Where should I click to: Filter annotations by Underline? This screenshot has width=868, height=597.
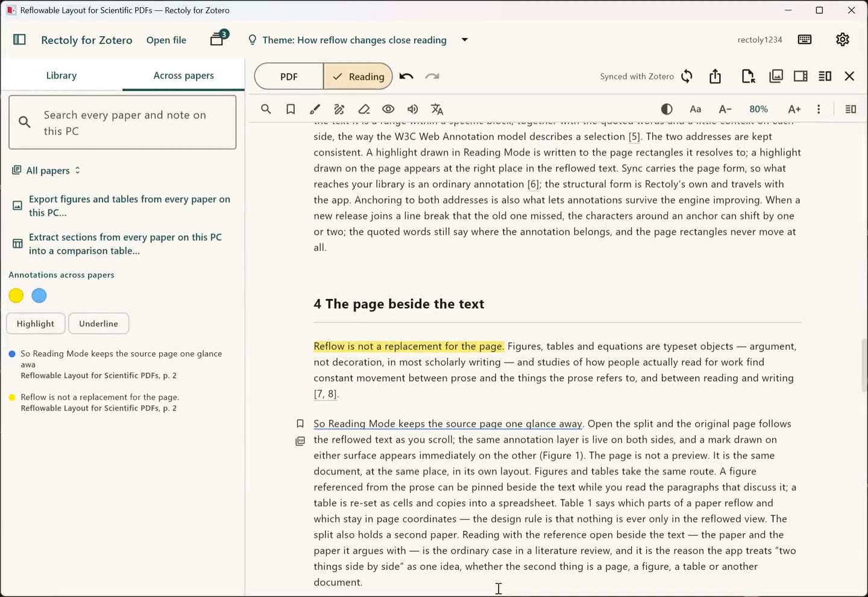tap(99, 324)
